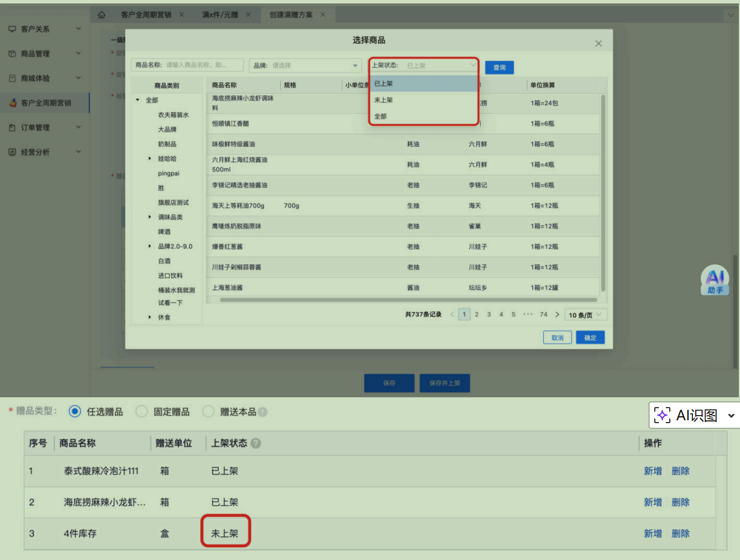Choose 未上架 from the status dropdown list

[384, 100]
